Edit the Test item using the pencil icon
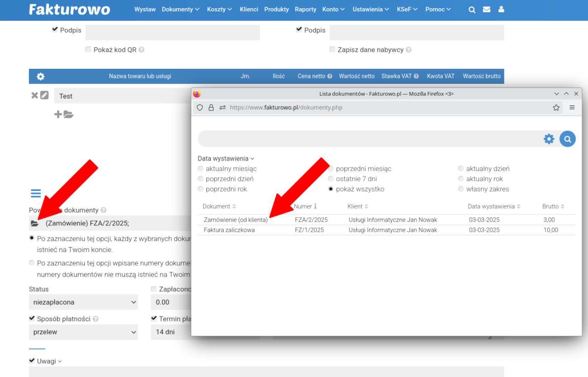 [44, 95]
